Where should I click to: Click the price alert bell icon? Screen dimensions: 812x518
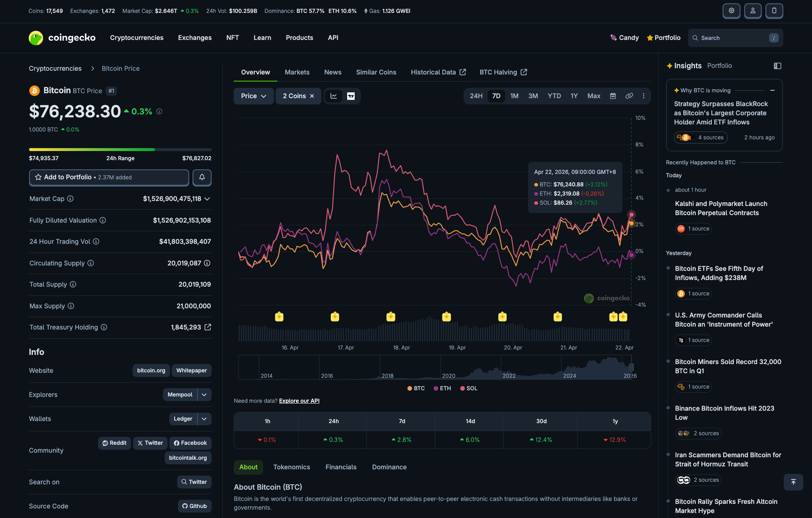click(202, 178)
